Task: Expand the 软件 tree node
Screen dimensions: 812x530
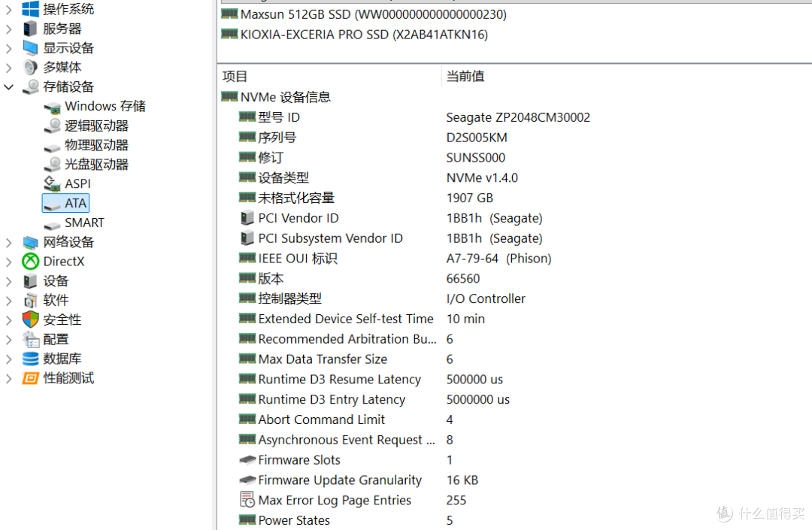Action: coord(8,301)
